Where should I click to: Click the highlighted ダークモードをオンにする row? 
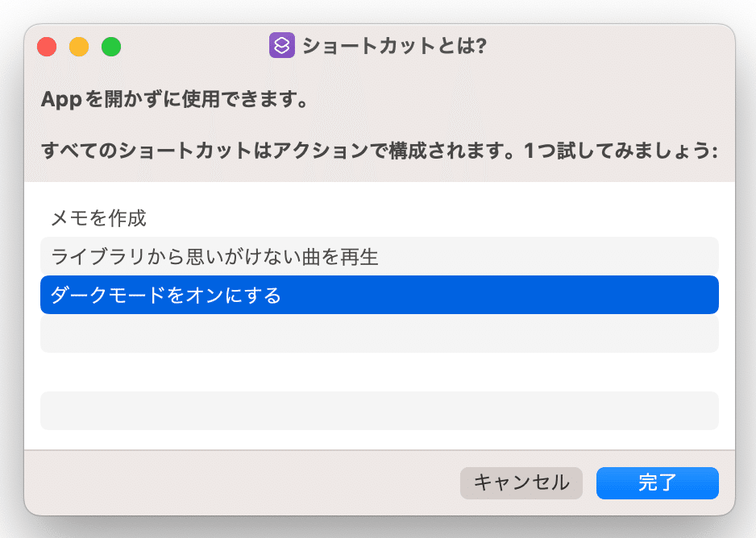point(380,295)
